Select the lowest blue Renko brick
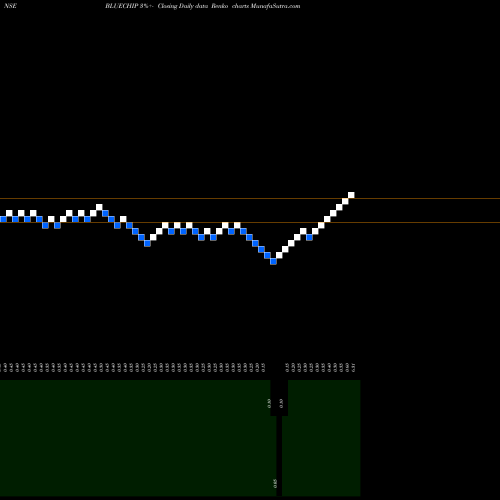The height and width of the screenshot is (500, 500). click(x=273, y=262)
